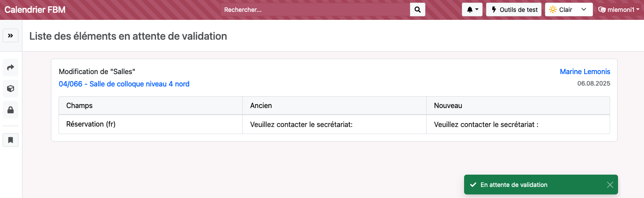
Task: Click in the Rechercher search field
Action: pos(315,10)
